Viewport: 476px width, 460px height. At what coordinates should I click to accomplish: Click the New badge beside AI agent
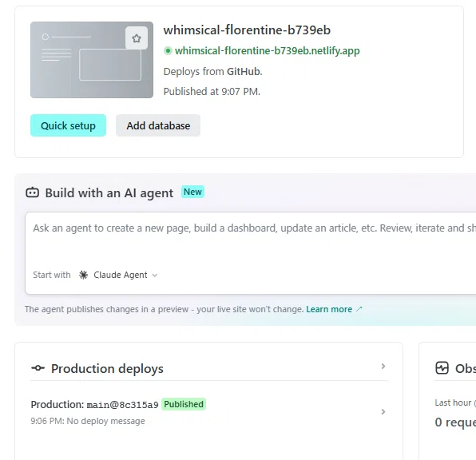(x=192, y=192)
